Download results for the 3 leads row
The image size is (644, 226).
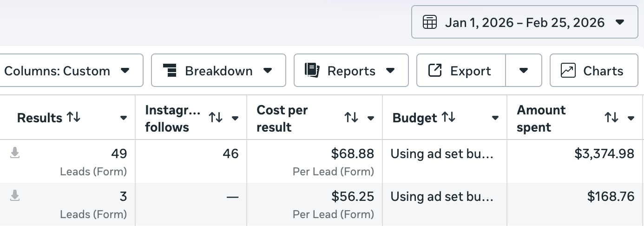[15, 196]
